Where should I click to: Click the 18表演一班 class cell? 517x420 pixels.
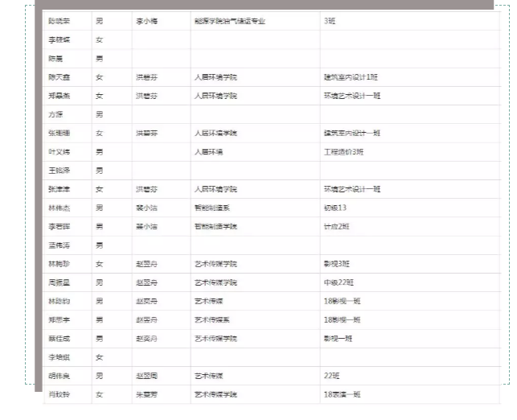[x=410, y=394]
